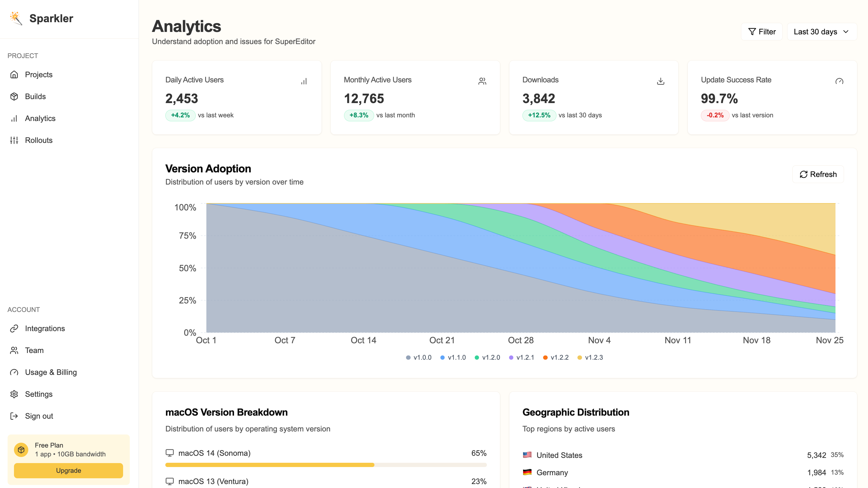Click the bar chart icon on Daily Active Users
The height and width of the screenshot is (488, 868).
304,81
